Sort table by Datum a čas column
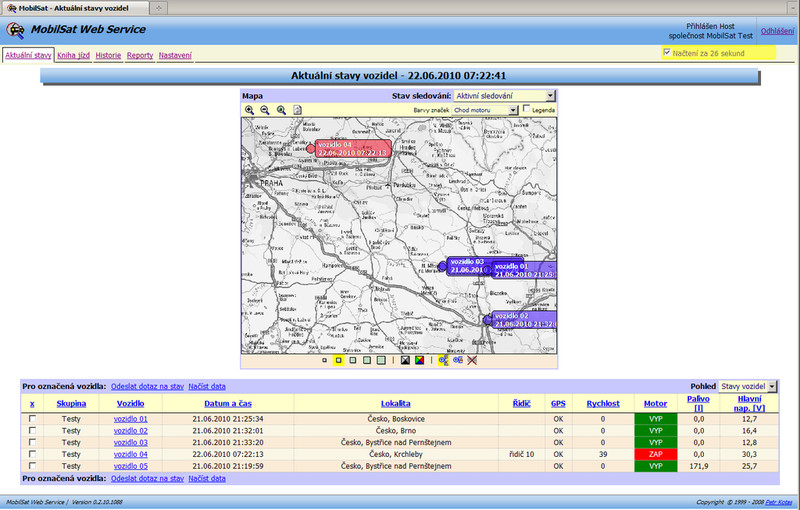Image resolution: width=800 pixels, height=510 pixels. pos(228,403)
